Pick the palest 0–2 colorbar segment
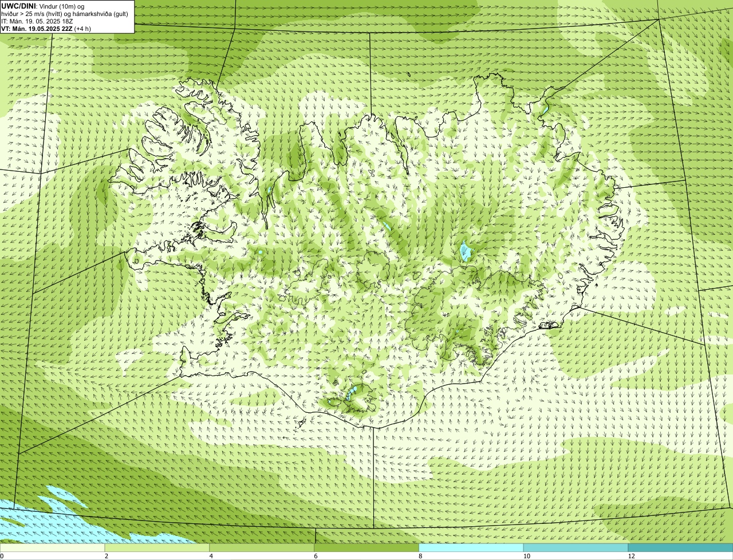Viewport: 733px width, 560px height. tap(53, 547)
